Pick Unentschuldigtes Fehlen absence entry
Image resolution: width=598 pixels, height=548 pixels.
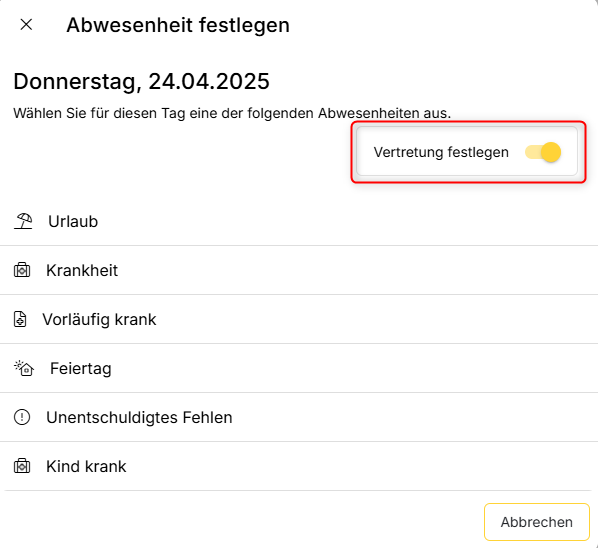tap(299, 417)
